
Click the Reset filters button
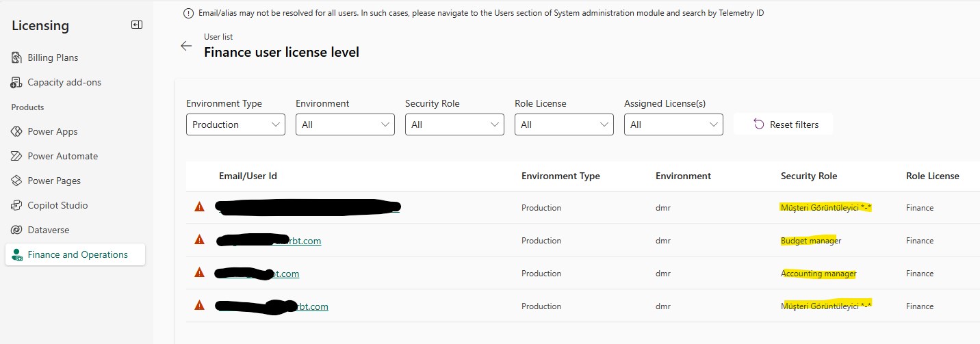(x=784, y=124)
